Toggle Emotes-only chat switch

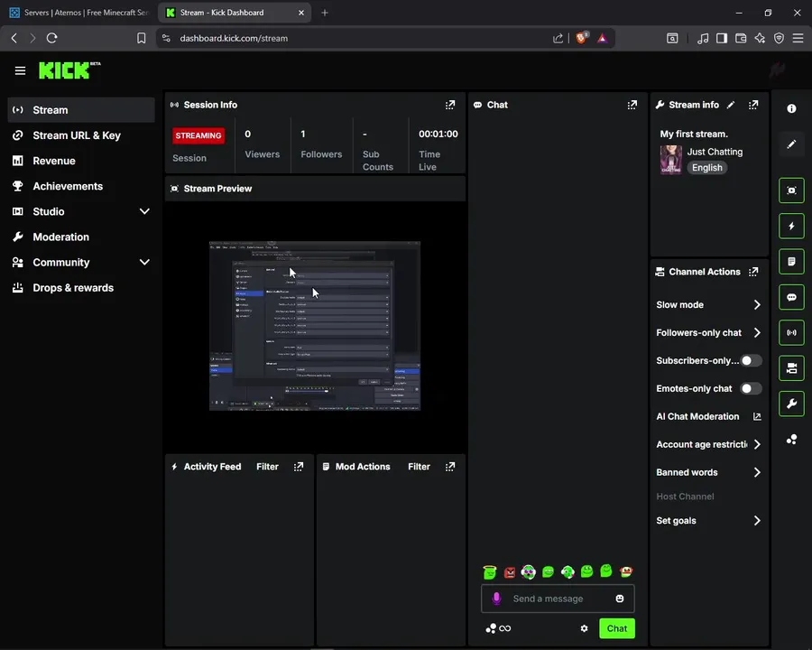[x=751, y=389]
